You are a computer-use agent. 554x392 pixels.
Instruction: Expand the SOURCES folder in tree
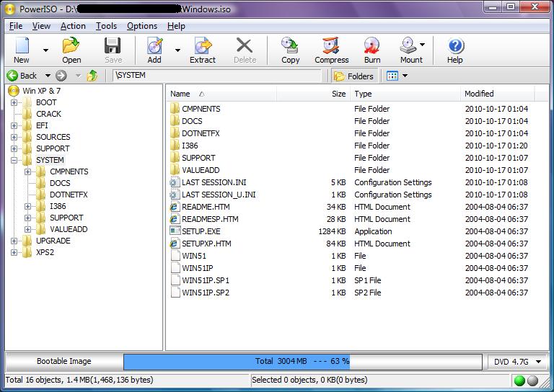pos(14,137)
